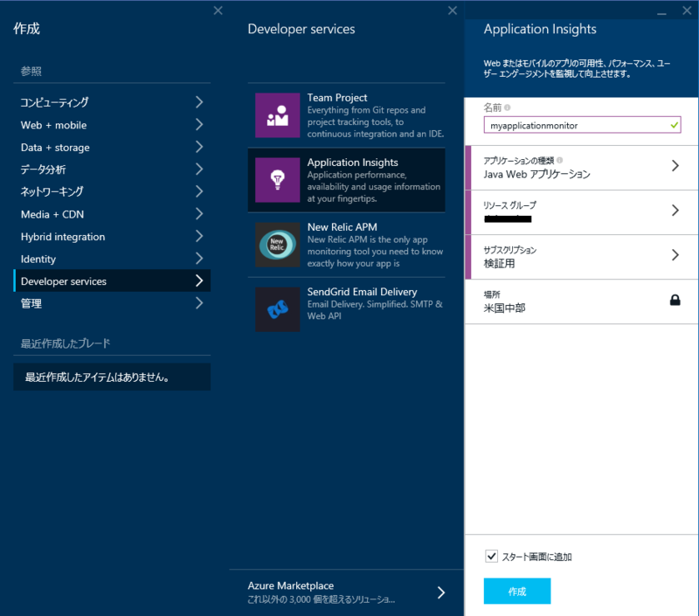
Task: Open New Relic APM title
Action: 342,227
